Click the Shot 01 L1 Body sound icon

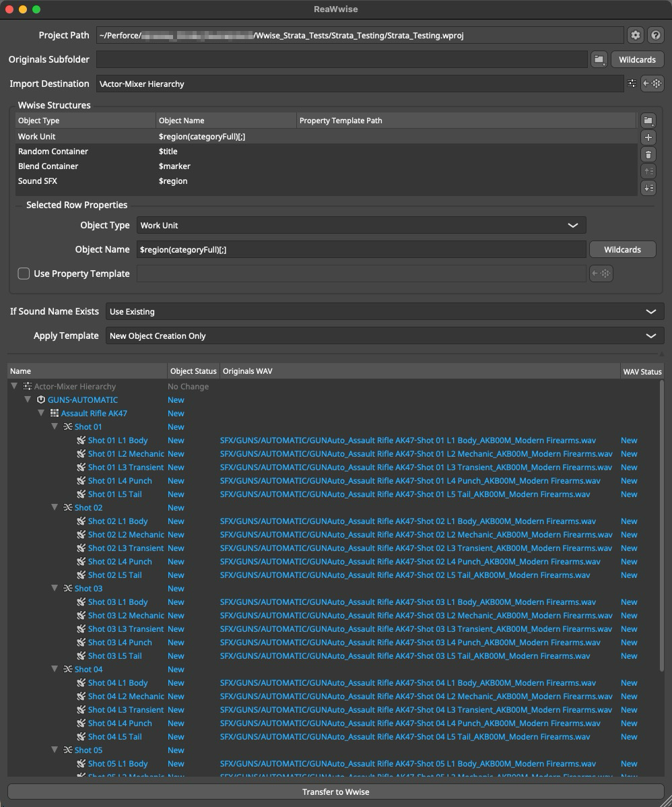tap(81, 440)
